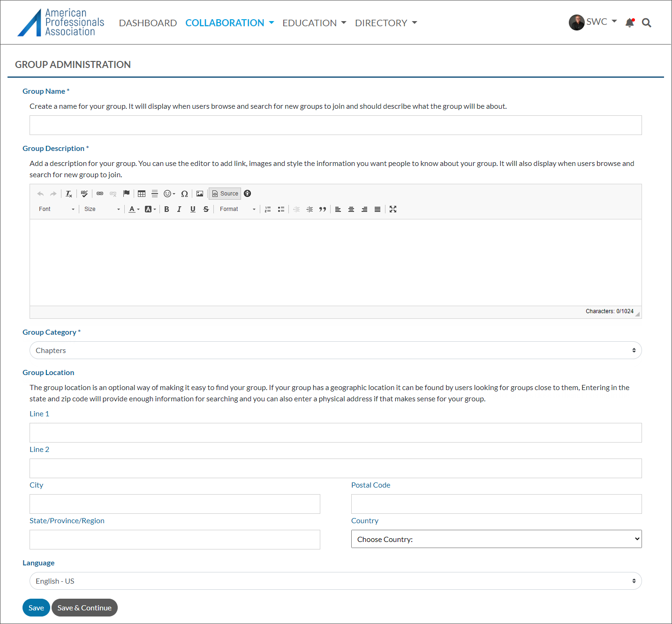
Task: Apply underline formatting
Action: tap(193, 209)
